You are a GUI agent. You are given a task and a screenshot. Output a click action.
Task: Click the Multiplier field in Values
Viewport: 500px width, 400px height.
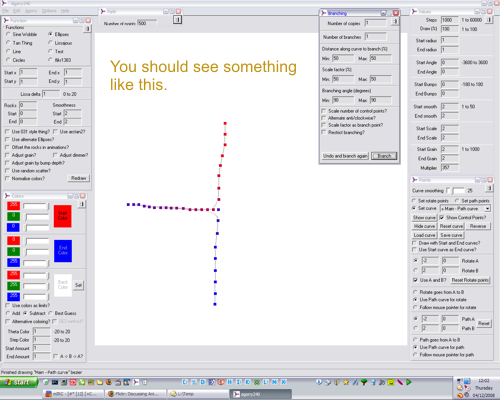pos(450,168)
